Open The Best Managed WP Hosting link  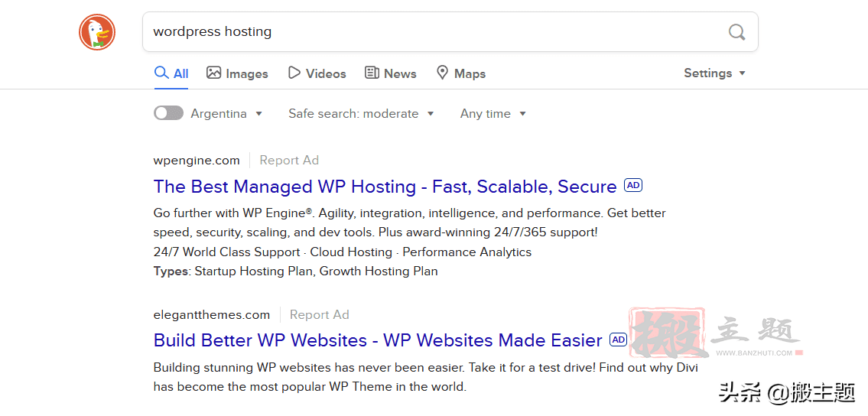[x=385, y=187]
